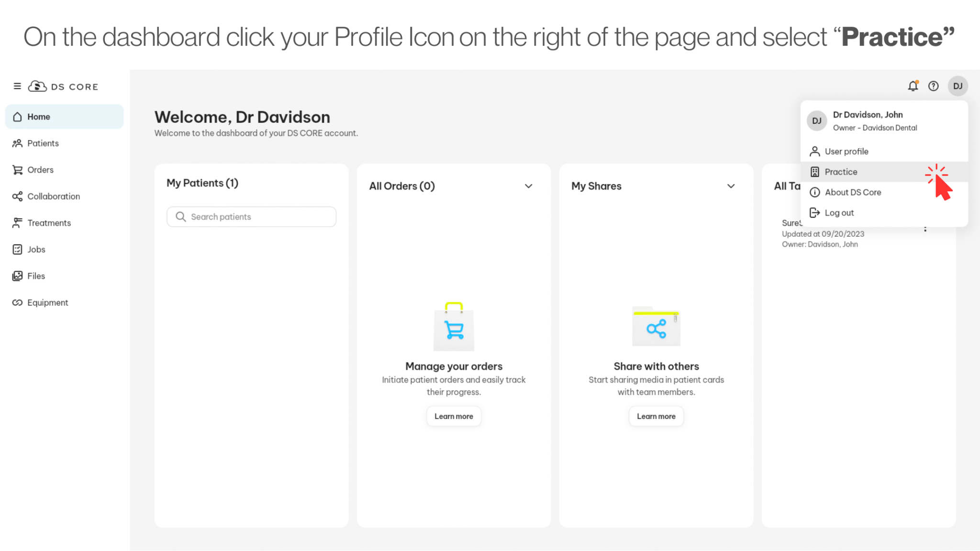Expand the My Shares dropdown chevron
Image resolution: width=980 pixels, height=551 pixels.
[x=731, y=186]
